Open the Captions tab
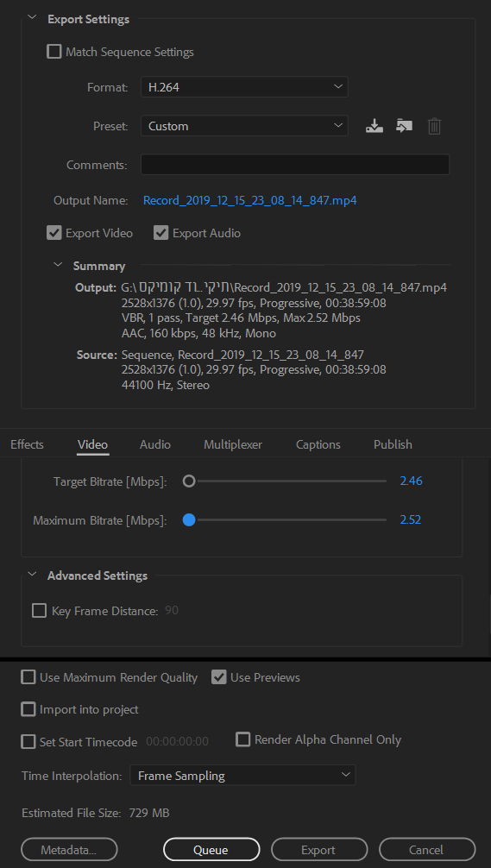491x868 pixels. [x=318, y=444]
